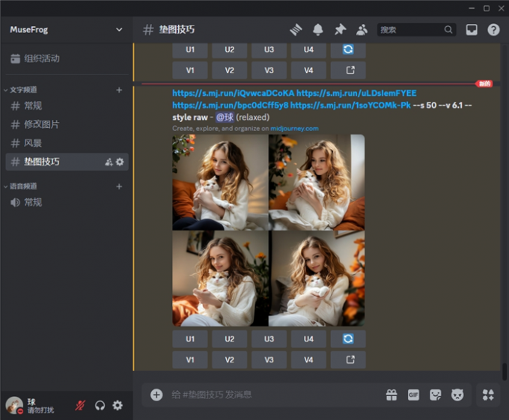Click the red 新的 new-messages badge
Screen dimensions: 509x420
484,84
